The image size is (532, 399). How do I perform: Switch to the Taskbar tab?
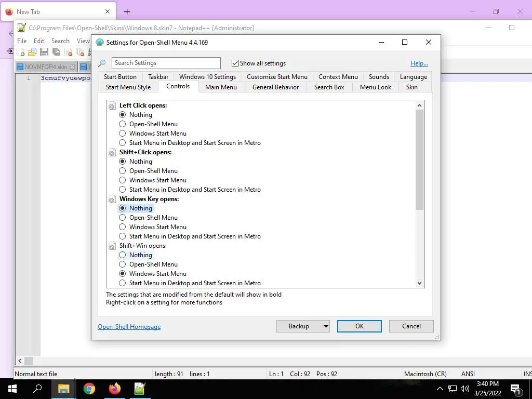pyautogui.click(x=158, y=77)
